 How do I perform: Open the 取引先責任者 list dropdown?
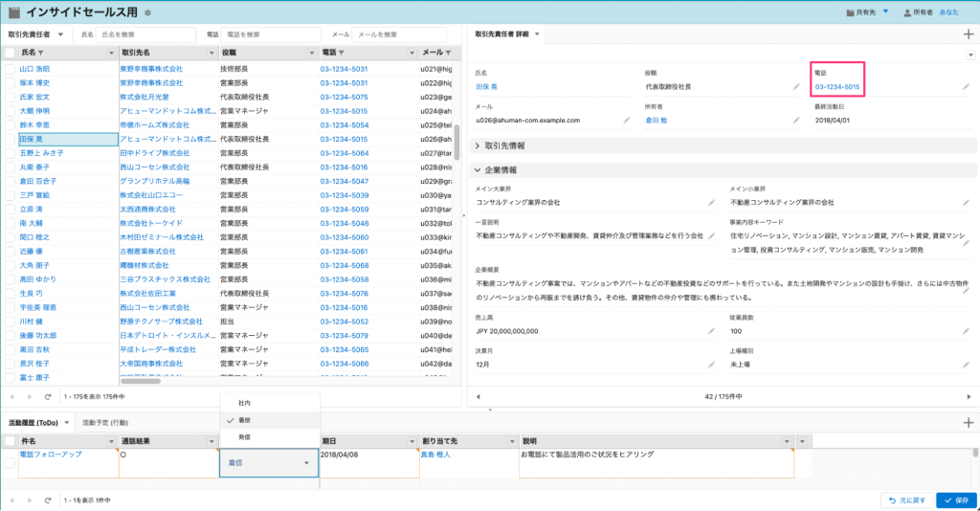coord(60,34)
